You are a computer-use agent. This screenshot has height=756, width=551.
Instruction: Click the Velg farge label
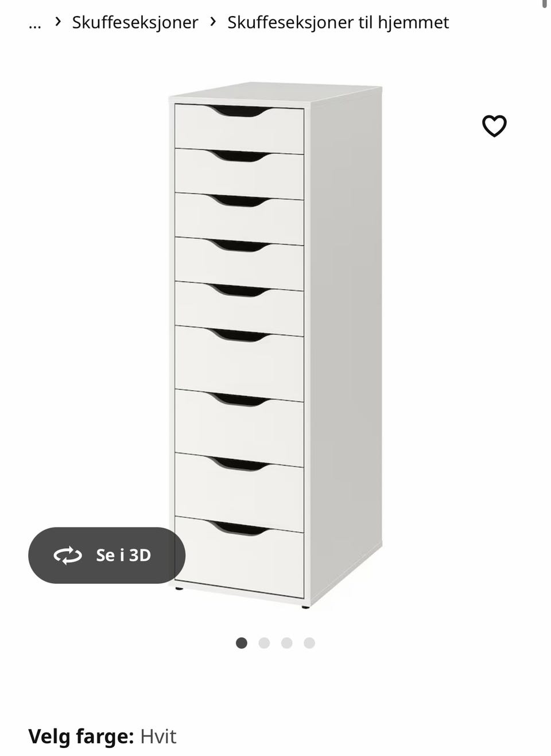coord(81,736)
